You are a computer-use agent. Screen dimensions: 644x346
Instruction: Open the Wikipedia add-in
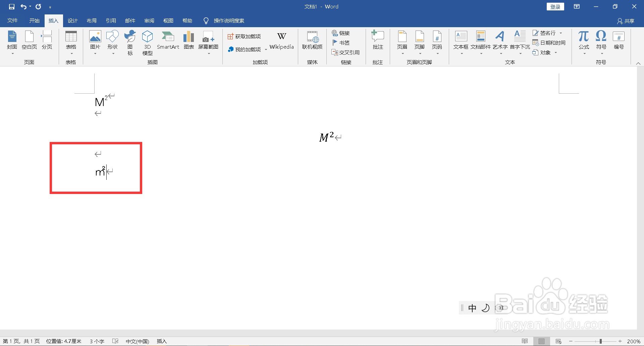point(282,41)
